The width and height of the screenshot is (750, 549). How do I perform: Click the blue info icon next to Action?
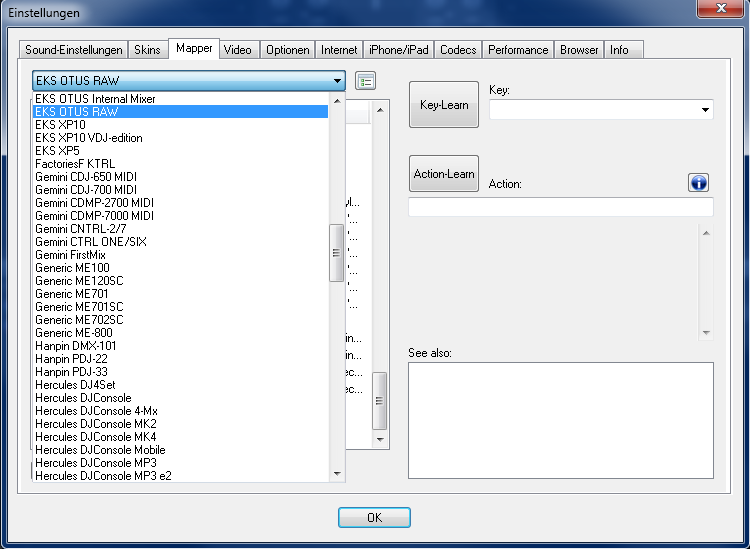[698, 183]
